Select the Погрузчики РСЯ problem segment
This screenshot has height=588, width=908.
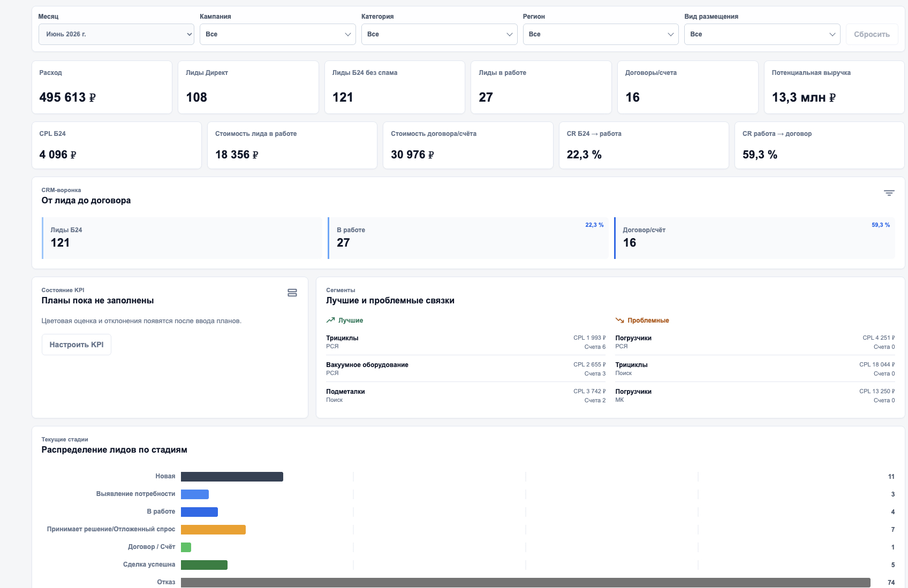pos(755,342)
